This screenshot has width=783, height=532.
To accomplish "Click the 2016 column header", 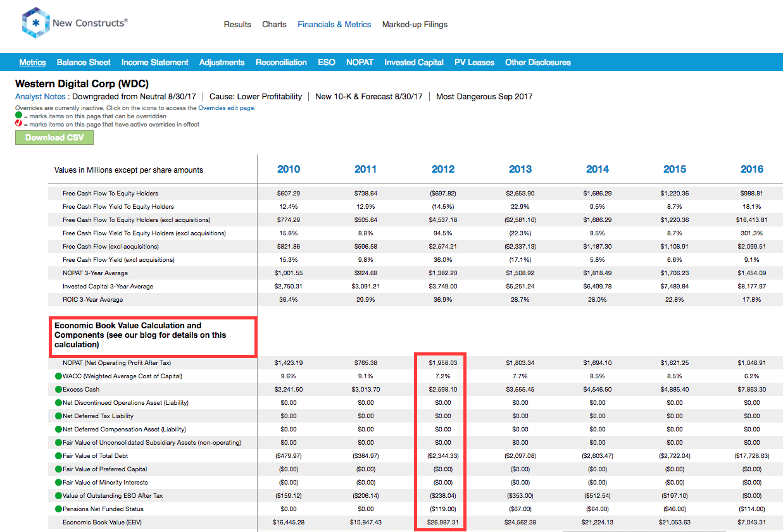I will [752, 170].
